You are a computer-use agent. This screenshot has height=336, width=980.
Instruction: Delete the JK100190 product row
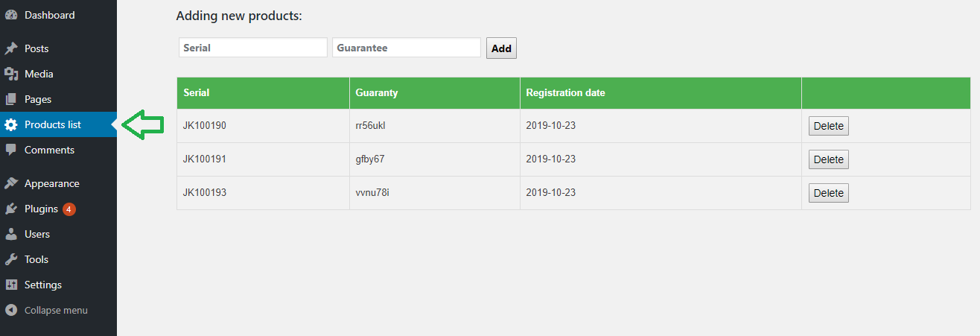(x=828, y=126)
